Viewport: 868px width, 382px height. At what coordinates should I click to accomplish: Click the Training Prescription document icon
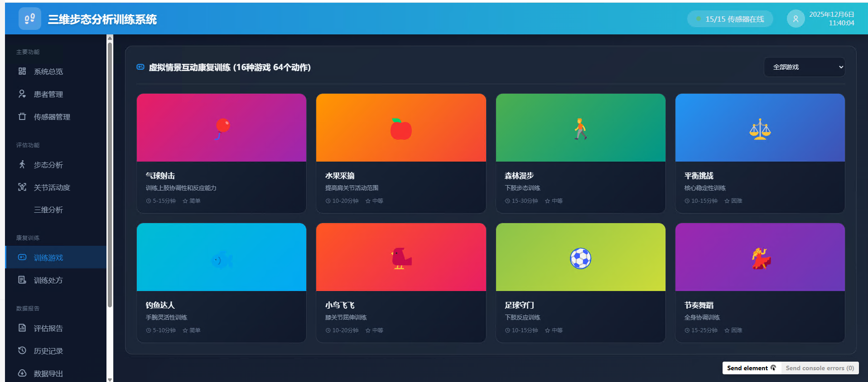[22, 280]
